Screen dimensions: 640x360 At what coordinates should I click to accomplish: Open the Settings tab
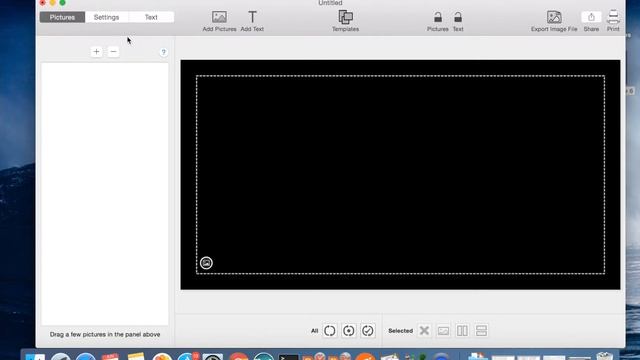click(x=107, y=17)
